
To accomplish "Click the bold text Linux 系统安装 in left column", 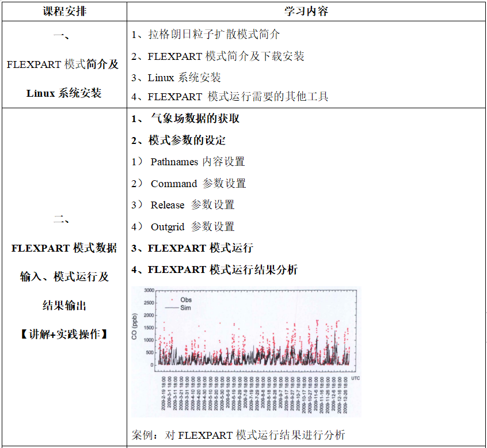I will click(64, 93).
